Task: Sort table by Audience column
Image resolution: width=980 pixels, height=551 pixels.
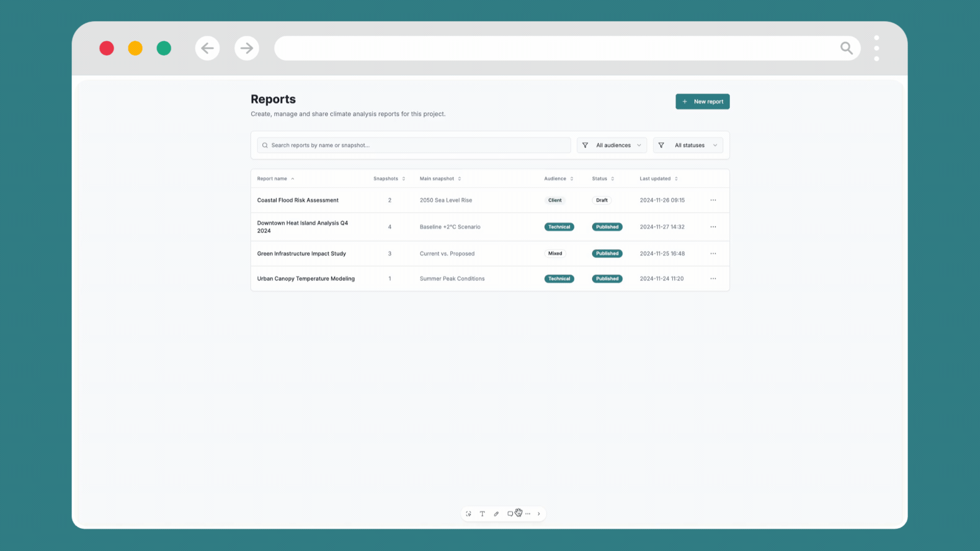Action: coord(558,179)
